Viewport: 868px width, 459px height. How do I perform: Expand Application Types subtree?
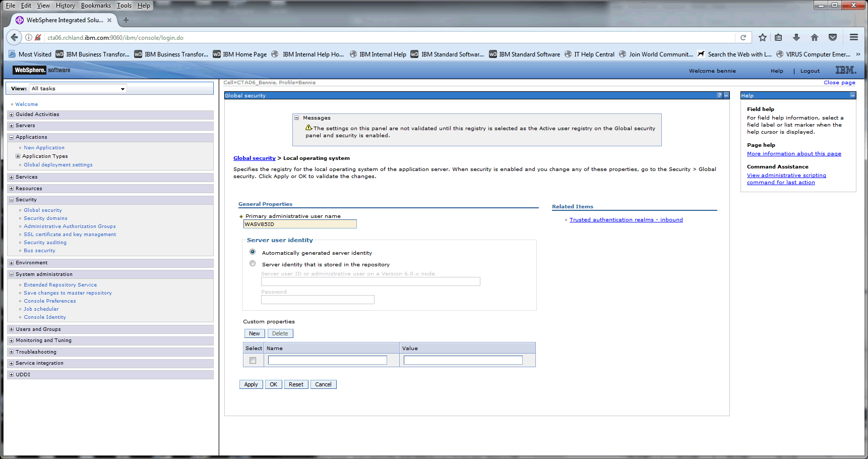click(18, 156)
